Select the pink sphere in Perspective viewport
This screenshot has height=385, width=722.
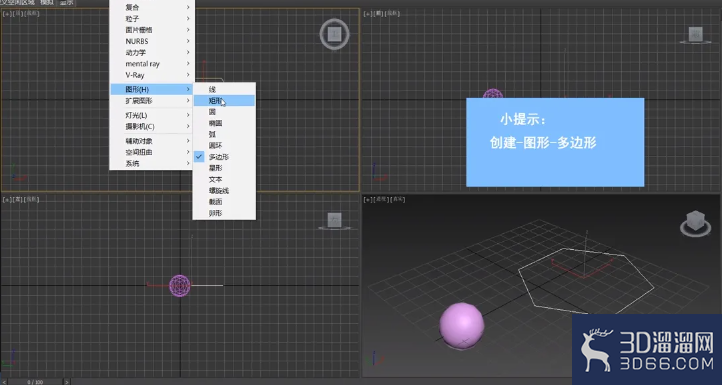click(461, 326)
